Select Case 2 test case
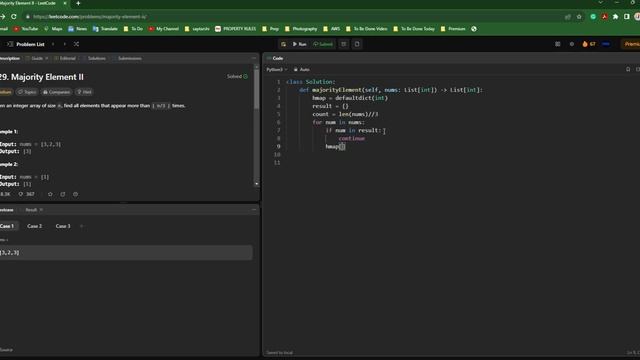The image size is (640, 360). (x=34, y=226)
